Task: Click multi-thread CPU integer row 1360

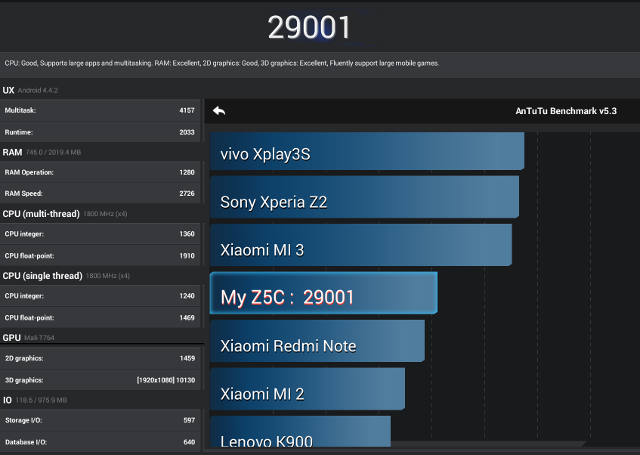Action: 100,234
